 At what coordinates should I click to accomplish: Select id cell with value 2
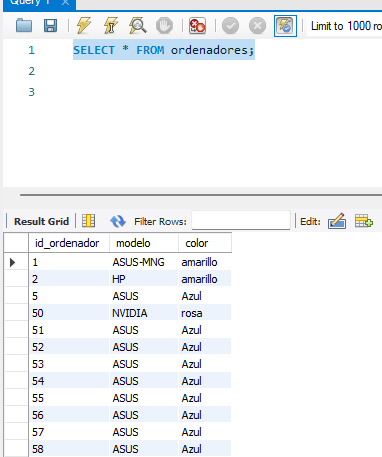pos(69,279)
